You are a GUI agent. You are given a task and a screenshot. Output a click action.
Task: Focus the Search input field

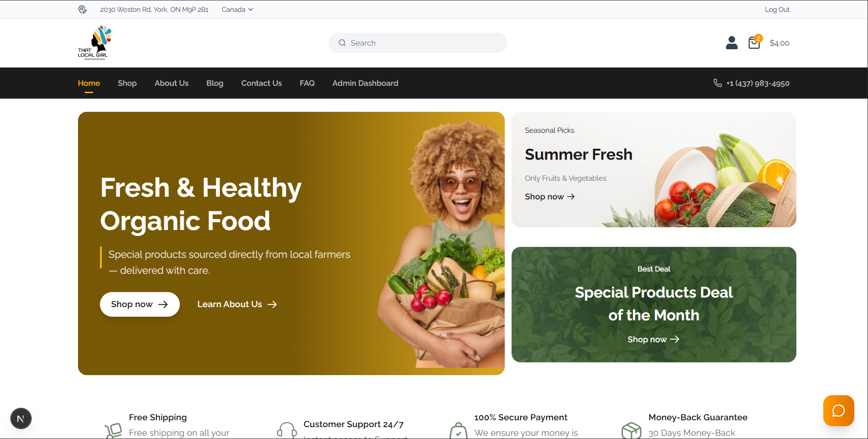click(418, 43)
